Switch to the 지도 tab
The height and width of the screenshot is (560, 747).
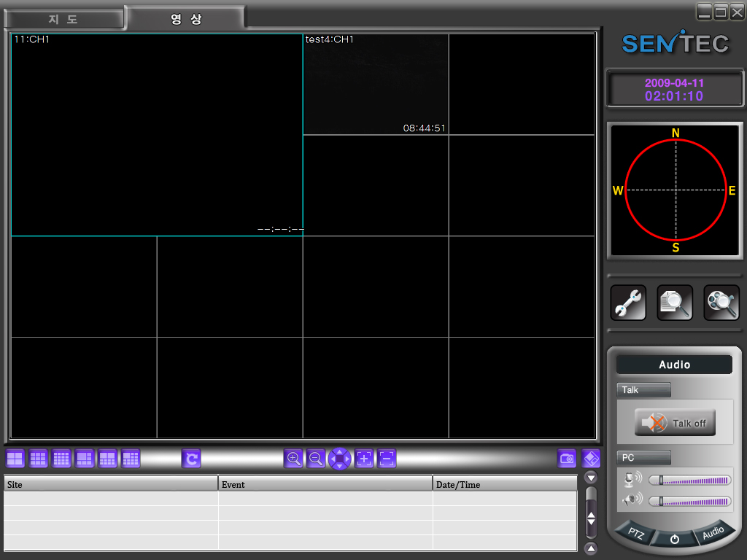(x=63, y=19)
